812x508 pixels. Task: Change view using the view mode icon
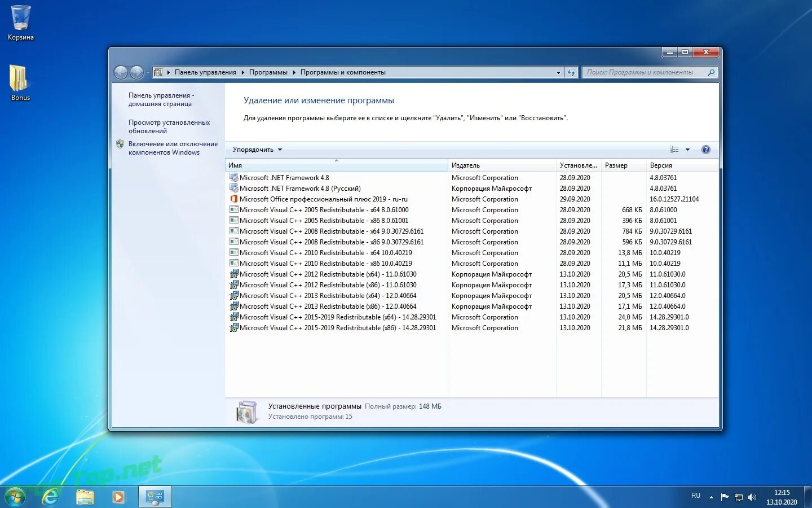click(x=674, y=150)
